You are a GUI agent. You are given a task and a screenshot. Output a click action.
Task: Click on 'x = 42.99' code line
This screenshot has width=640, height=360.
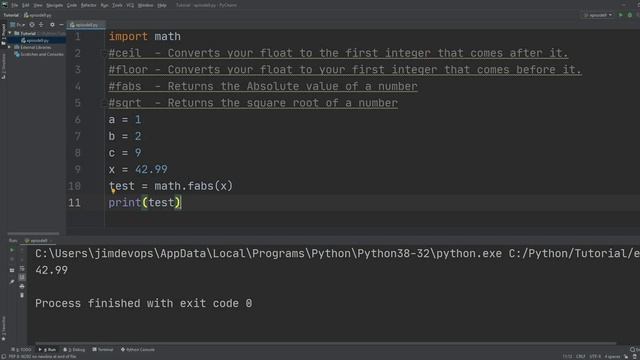138,169
